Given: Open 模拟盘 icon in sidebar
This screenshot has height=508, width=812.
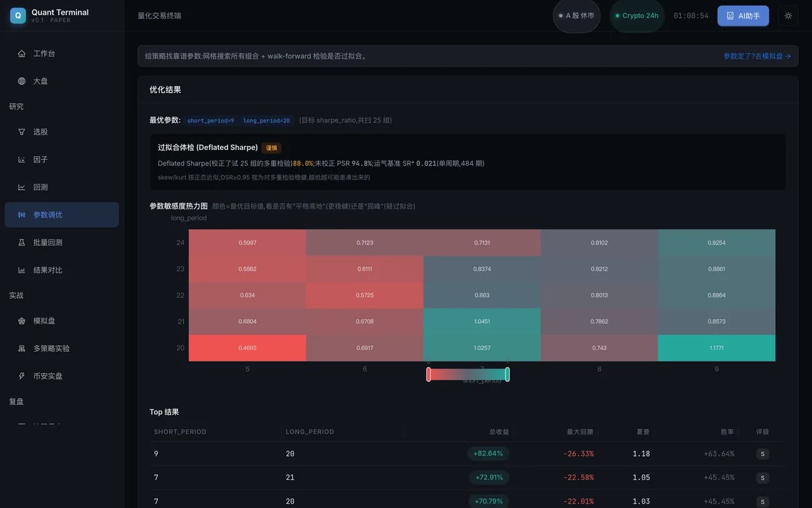Looking at the screenshot, I should (22, 321).
